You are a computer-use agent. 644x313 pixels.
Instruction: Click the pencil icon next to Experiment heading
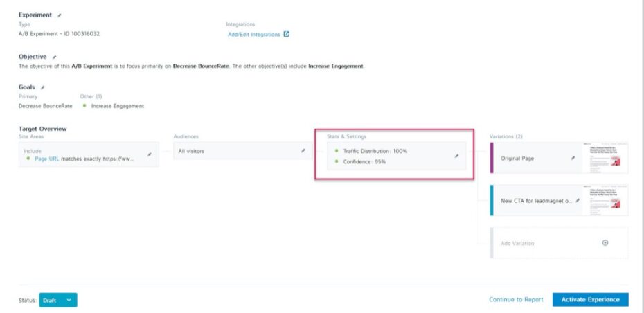pyautogui.click(x=59, y=15)
